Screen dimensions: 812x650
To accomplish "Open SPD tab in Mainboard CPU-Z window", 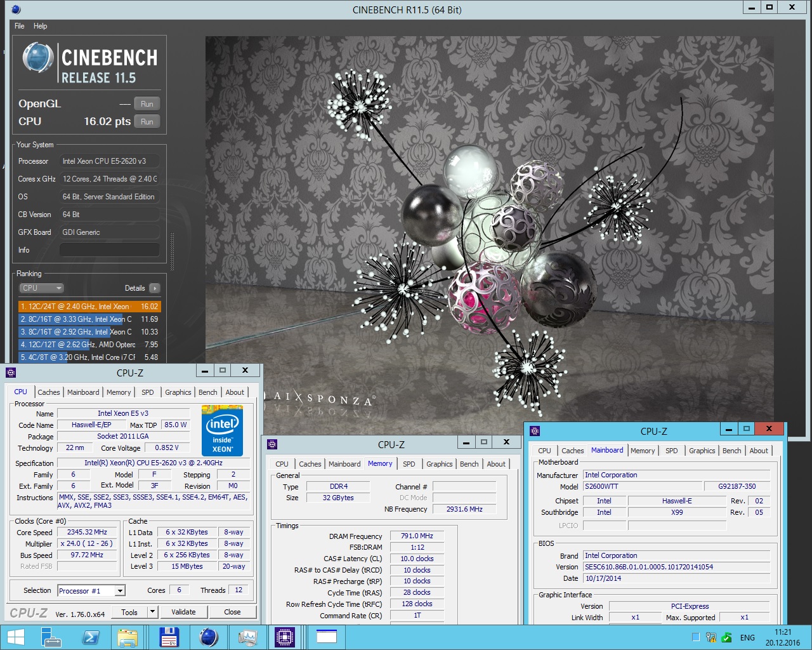I will (x=672, y=451).
